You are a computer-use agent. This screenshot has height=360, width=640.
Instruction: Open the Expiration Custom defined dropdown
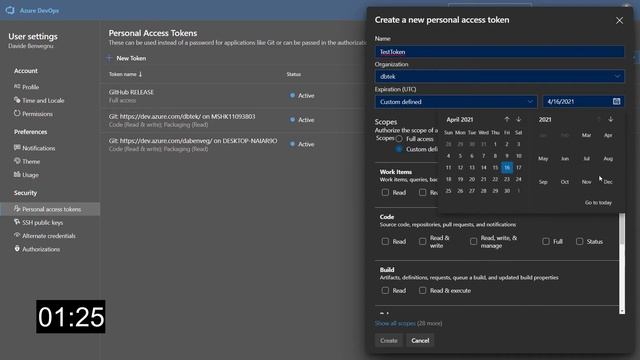tap(456, 102)
